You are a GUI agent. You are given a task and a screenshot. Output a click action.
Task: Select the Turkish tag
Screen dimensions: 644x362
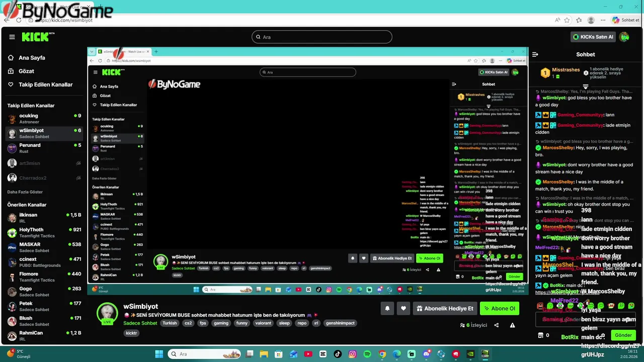pyautogui.click(x=170, y=323)
